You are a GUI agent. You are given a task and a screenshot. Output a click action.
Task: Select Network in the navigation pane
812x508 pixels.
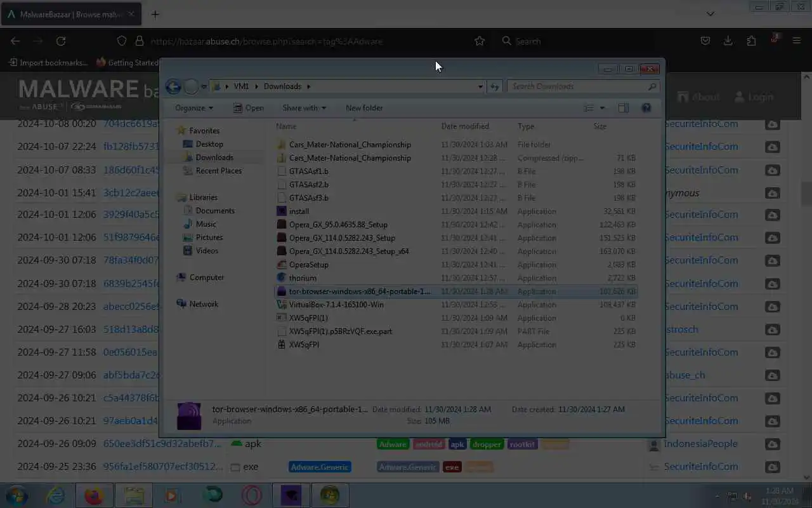(x=204, y=304)
